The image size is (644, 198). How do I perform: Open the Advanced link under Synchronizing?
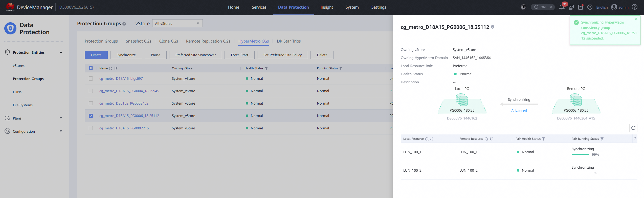point(519,111)
